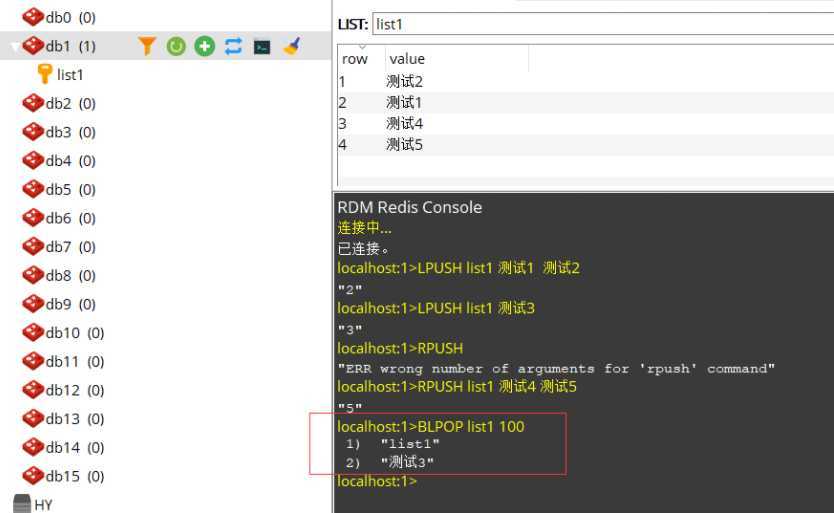The image size is (834, 513).
Task: Click the db9 Redis database icon
Action: [x=33, y=304]
